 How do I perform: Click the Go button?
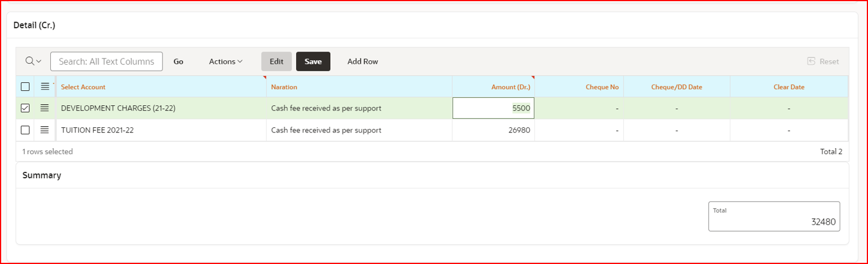tap(179, 61)
